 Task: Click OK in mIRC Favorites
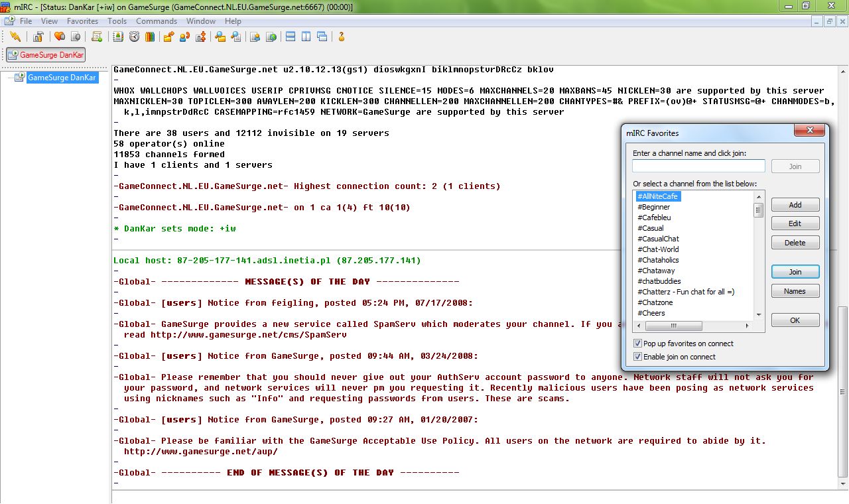click(x=795, y=320)
